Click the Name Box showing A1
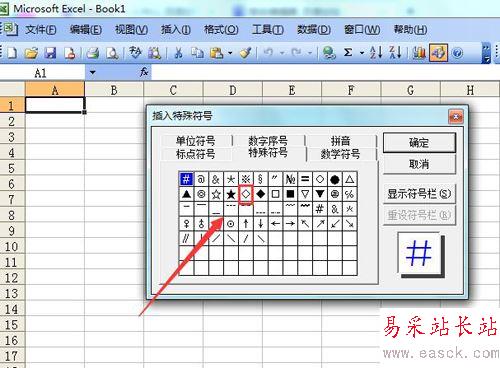The image size is (500, 368). tap(43, 73)
